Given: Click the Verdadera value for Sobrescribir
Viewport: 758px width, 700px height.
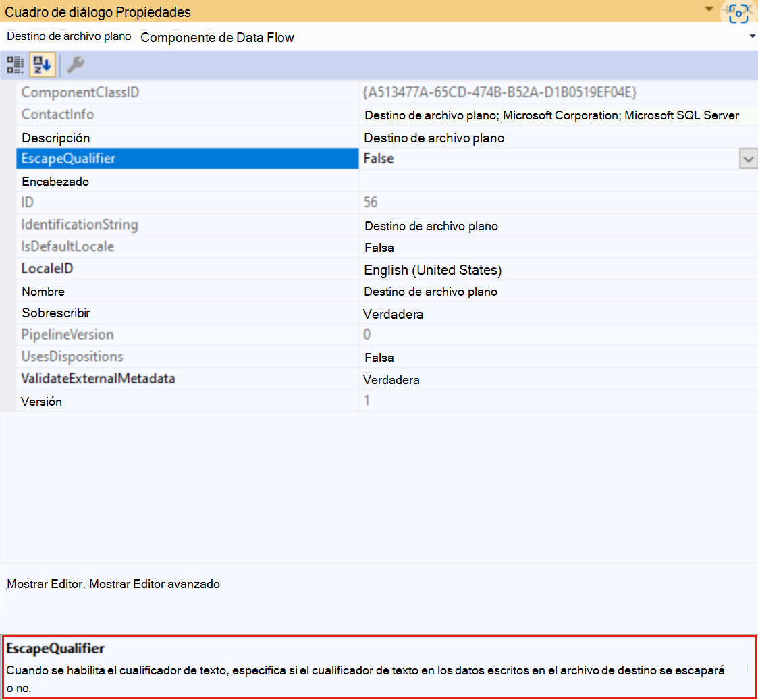Looking at the screenshot, I should point(393,315).
